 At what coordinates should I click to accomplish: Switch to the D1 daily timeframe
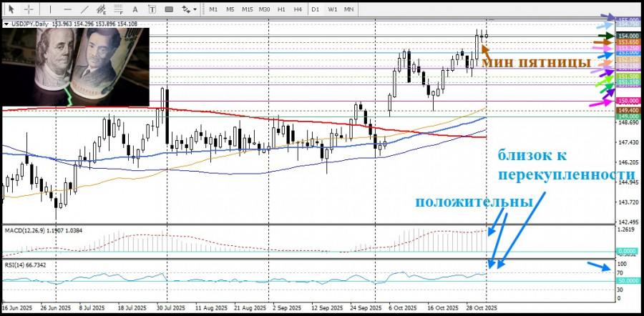coord(316,9)
